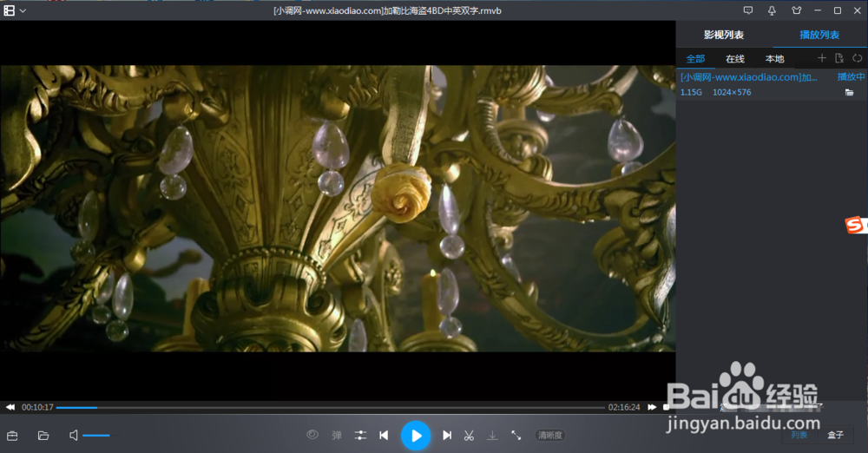The width and height of the screenshot is (868, 453).
Task: Open the feedback message icon
Action: [748, 10]
